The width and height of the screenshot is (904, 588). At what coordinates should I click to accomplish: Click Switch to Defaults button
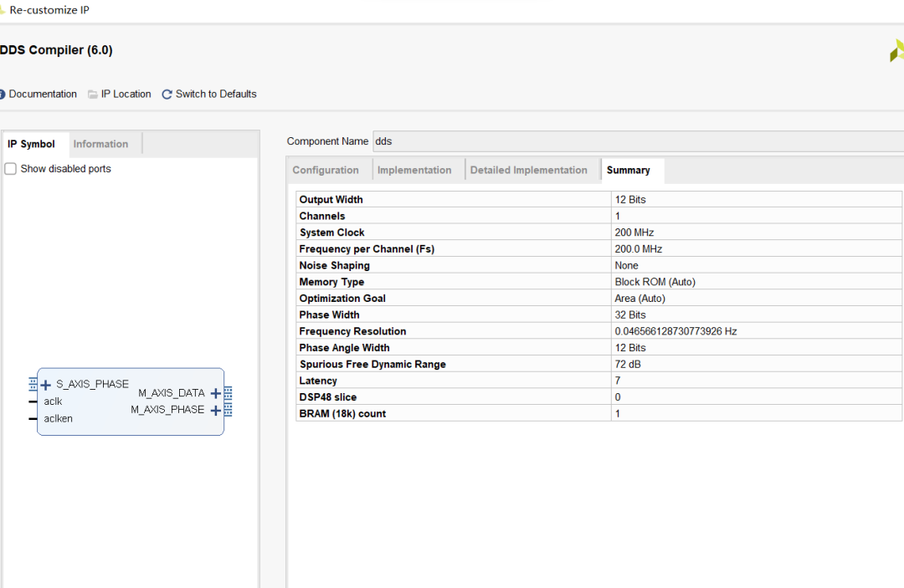coord(216,94)
